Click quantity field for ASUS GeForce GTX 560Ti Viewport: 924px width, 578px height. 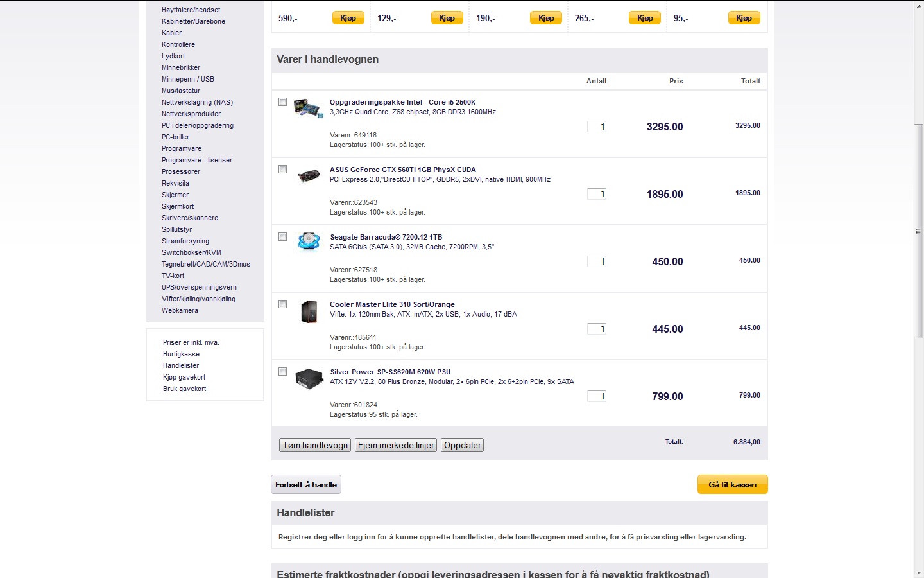(x=597, y=194)
